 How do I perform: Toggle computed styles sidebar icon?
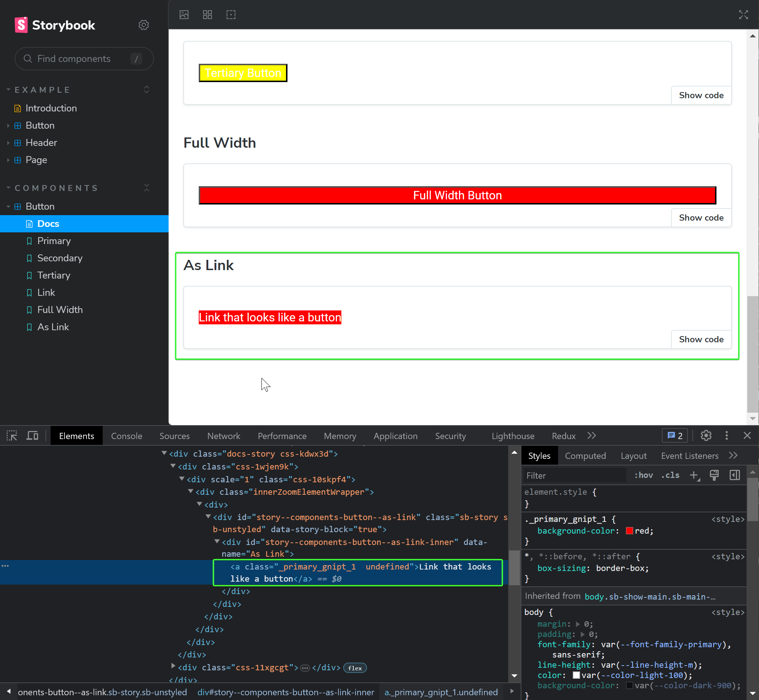click(x=734, y=475)
